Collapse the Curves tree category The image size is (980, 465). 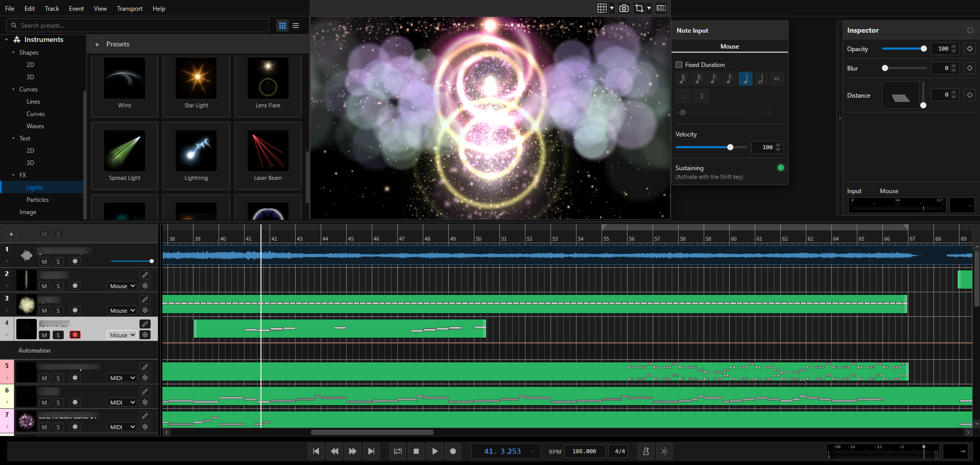(x=13, y=89)
